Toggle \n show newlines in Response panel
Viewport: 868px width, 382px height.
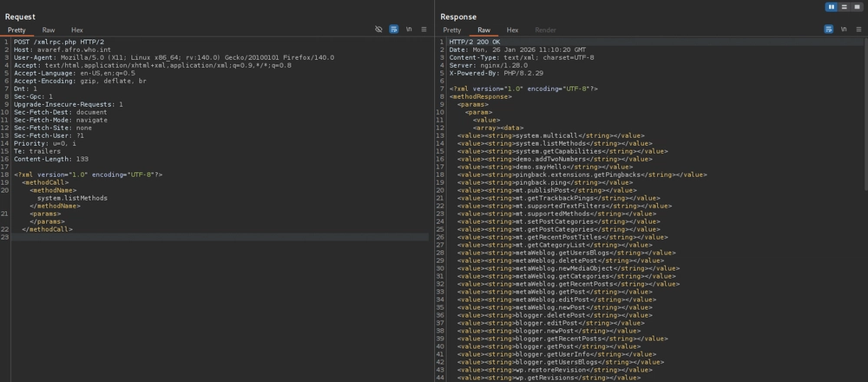[844, 30]
